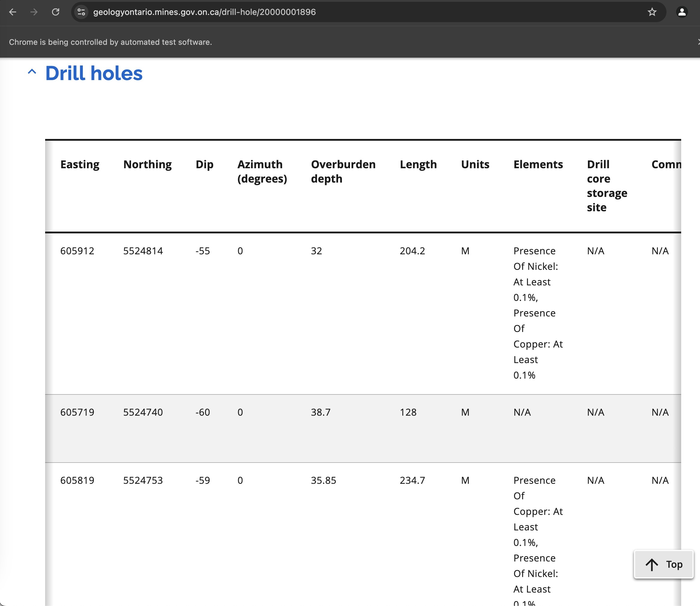
Task: Collapse the Drill holes section chevron
Action: coord(32,72)
